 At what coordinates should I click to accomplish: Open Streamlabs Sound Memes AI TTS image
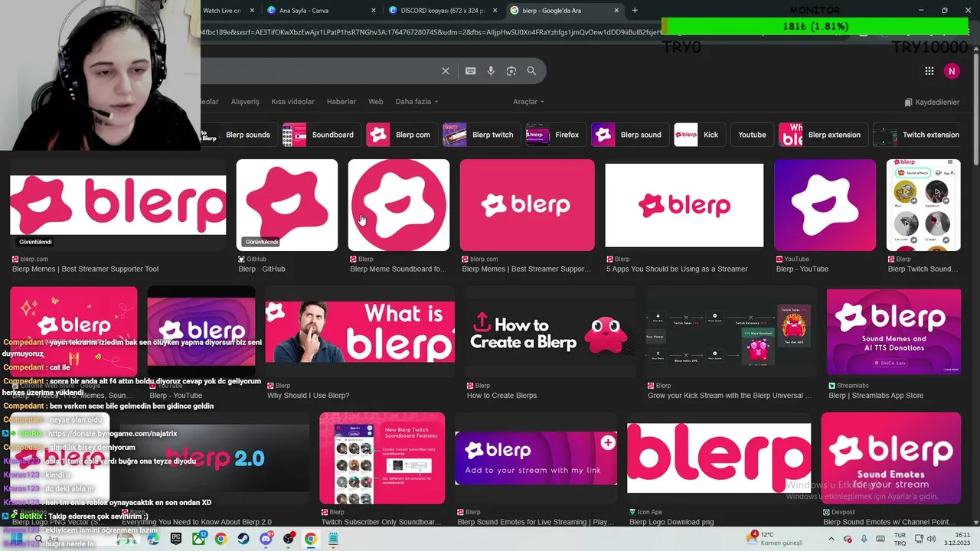pyautogui.click(x=893, y=331)
